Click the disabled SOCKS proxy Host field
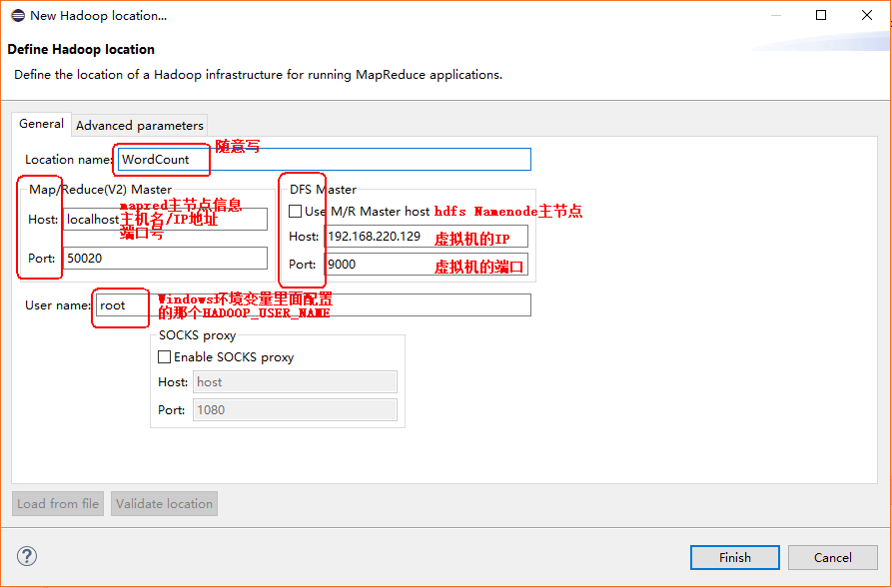Viewport: 892px width, 588px height. [x=295, y=381]
